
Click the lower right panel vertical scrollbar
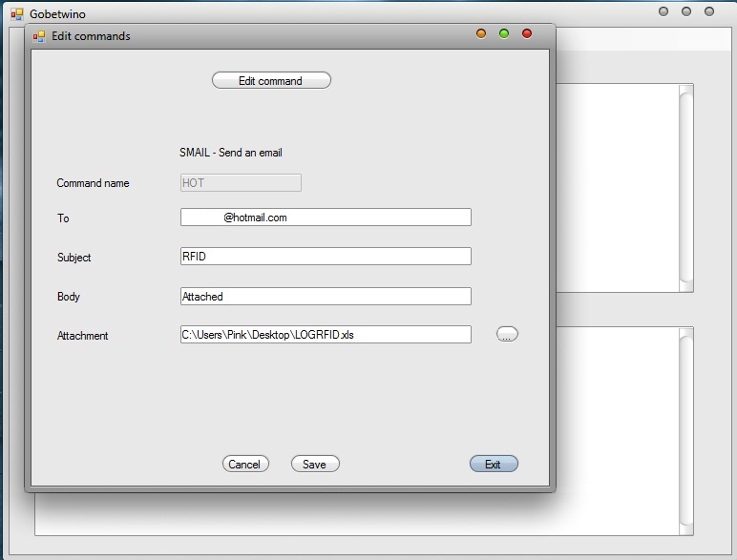pos(686,431)
